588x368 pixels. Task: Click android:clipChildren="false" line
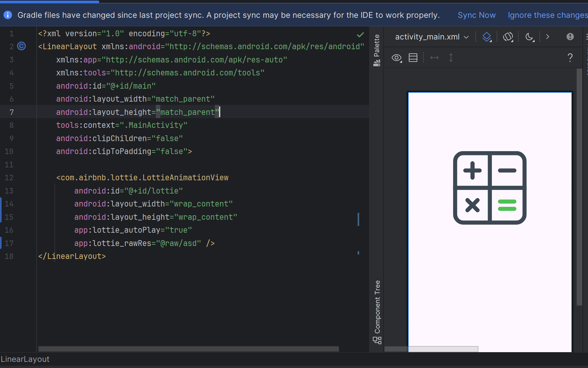[x=120, y=139]
